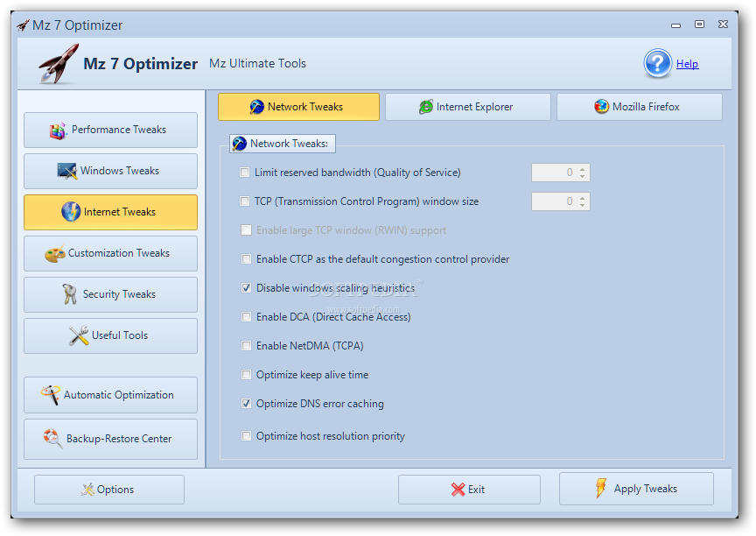756x536 pixels.
Task: Check TCP window size option
Action: 245,201
